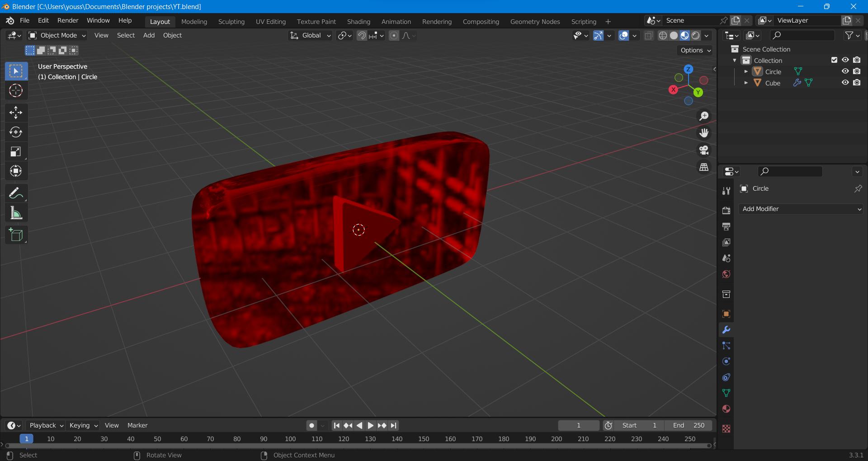Viewport: 868px width, 461px height.
Task: Activate the Add Cube tool
Action: 16,235
